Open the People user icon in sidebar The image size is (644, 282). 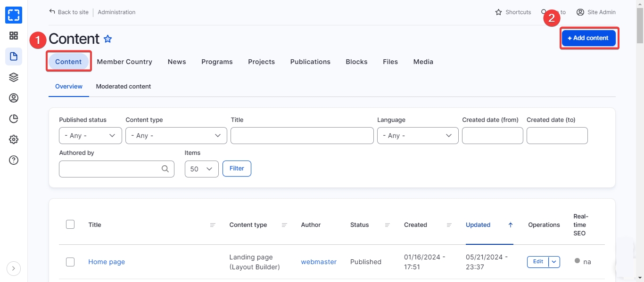click(x=14, y=98)
